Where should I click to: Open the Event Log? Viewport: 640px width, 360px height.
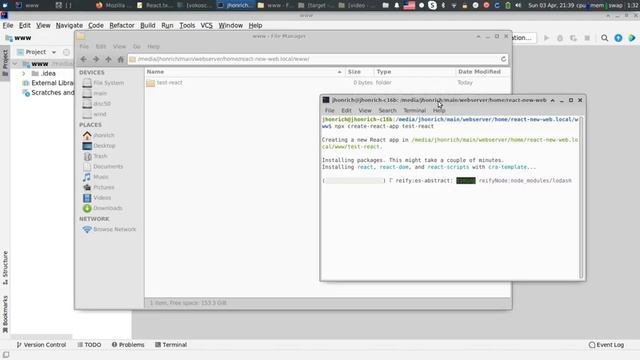[x=607, y=344]
